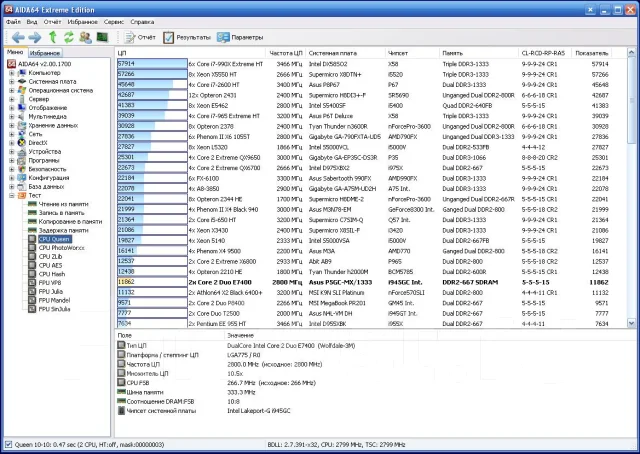This screenshot has width=640, height=454.
Task: Expand the Сервер tree node
Action: point(12,99)
